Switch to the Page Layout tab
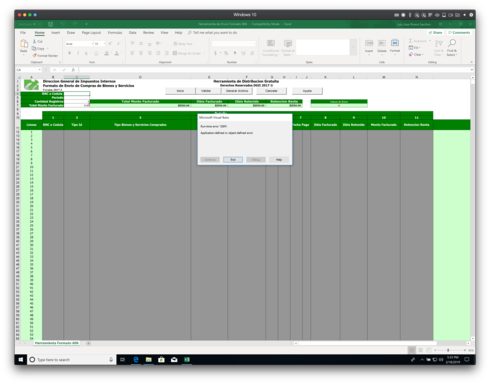Screen dimensions: 490x384 click(91, 33)
